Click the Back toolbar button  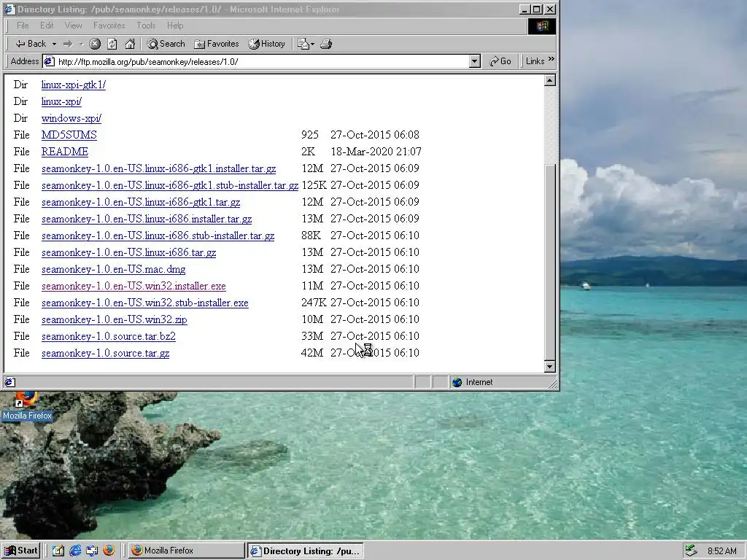[31, 44]
